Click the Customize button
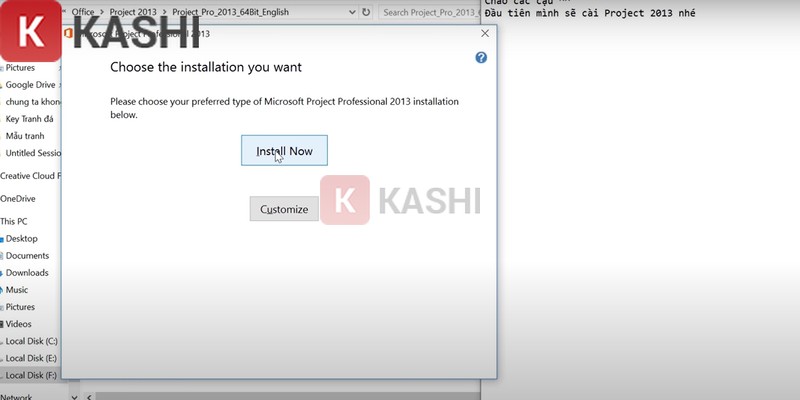The width and height of the screenshot is (800, 400). tap(284, 209)
